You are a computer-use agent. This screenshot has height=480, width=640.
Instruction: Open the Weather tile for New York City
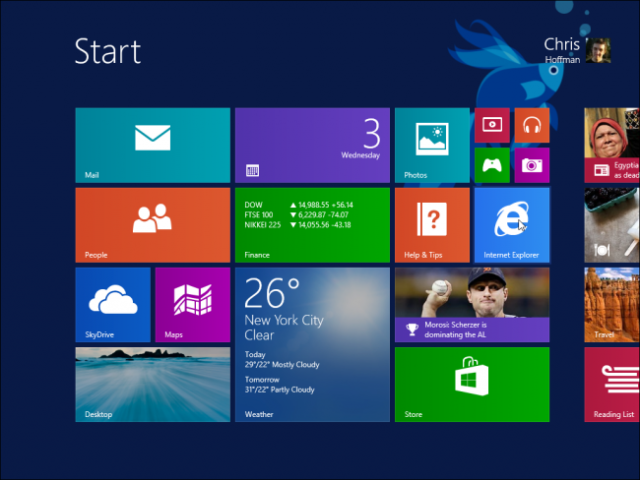[x=312, y=345]
